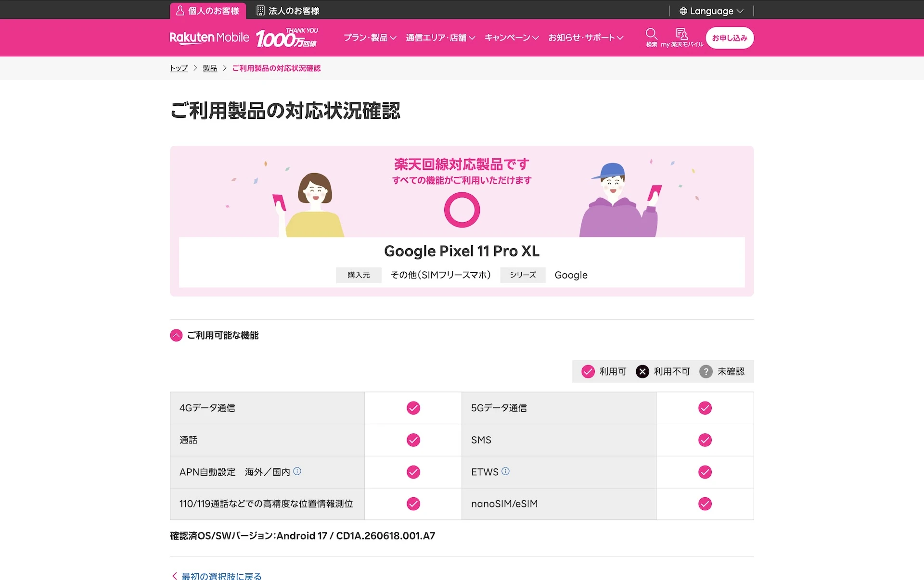This screenshot has width=924, height=580.
Task: Click the 5Gデータ通信 table cell
Action: 559,408
